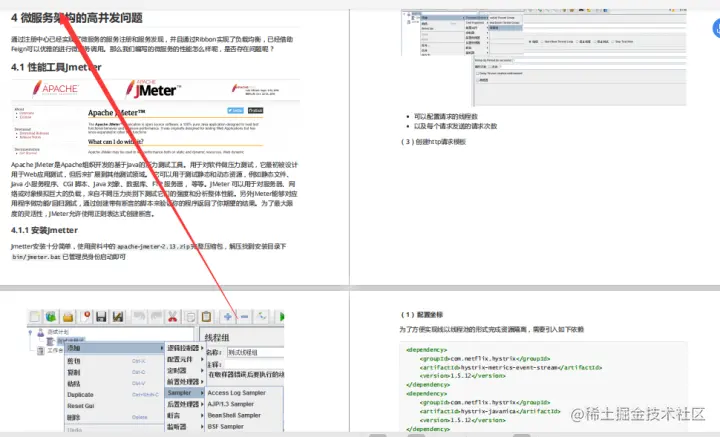Click the Close test plan icon
The image size is (720, 437).
pyautogui.click(x=86, y=316)
